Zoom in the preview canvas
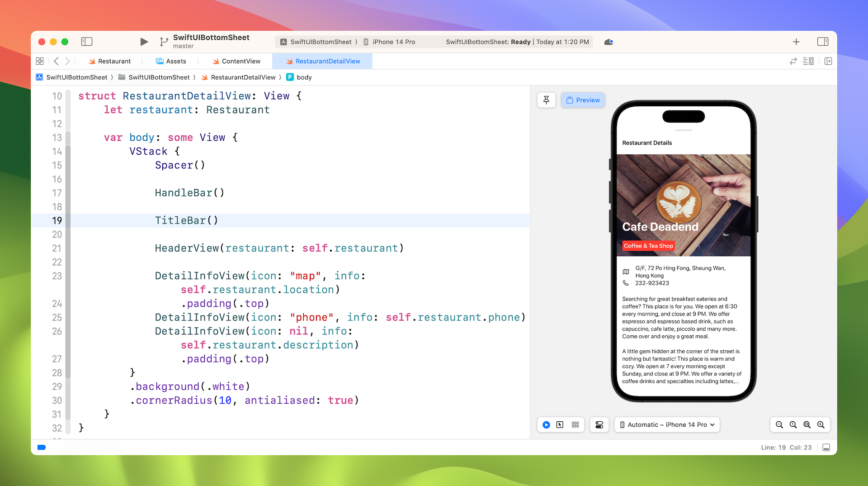Screen dimensions: 868x486 [821, 424]
